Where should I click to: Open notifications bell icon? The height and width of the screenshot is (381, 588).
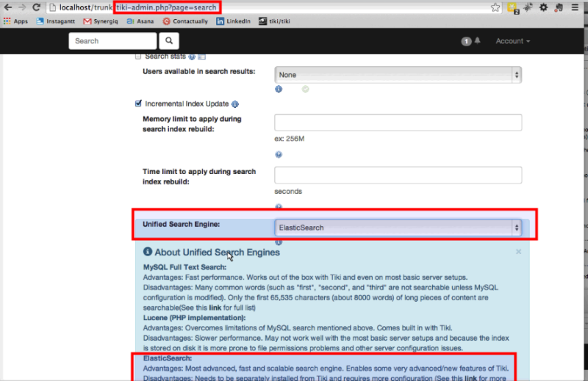(477, 40)
